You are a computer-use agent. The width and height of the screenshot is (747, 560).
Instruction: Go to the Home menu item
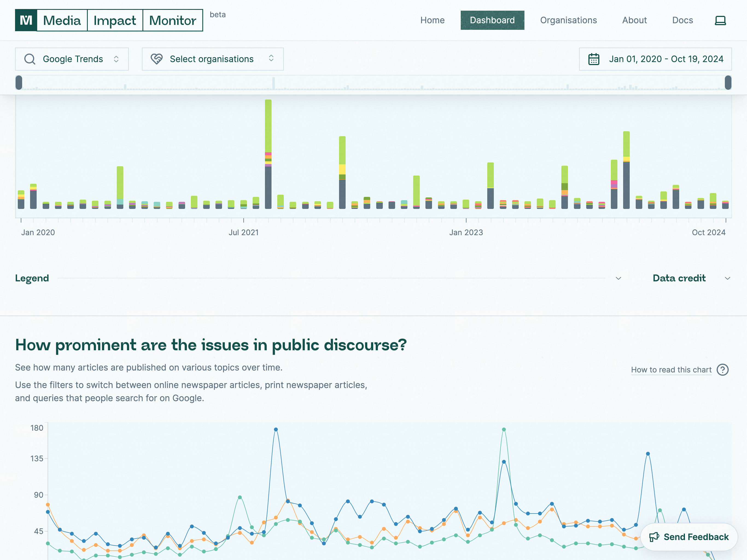[432, 20]
